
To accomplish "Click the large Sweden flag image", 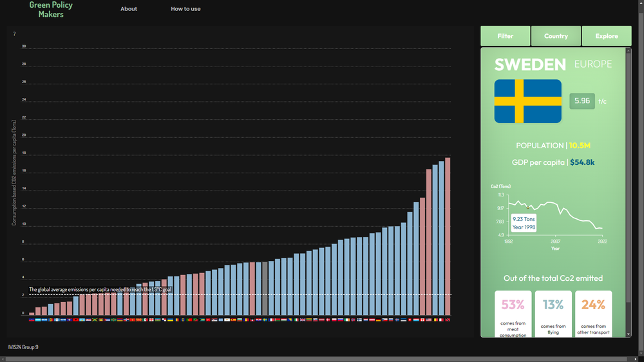I will click(528, 101).
